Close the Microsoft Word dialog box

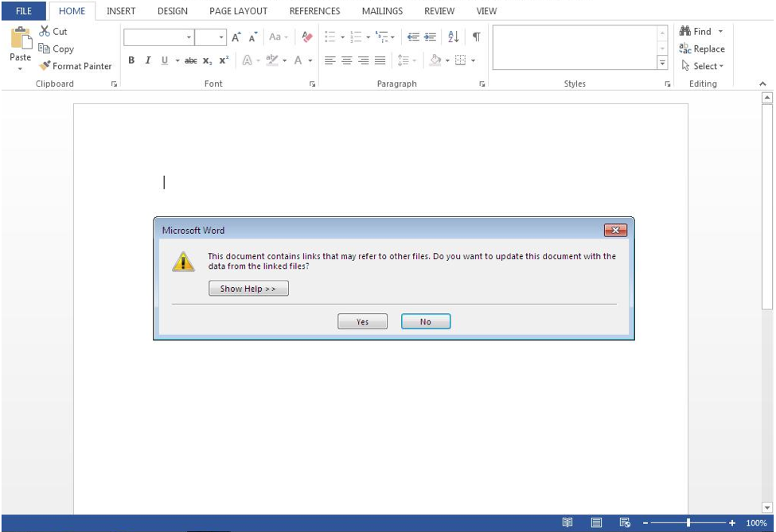(x=614, y=231)
